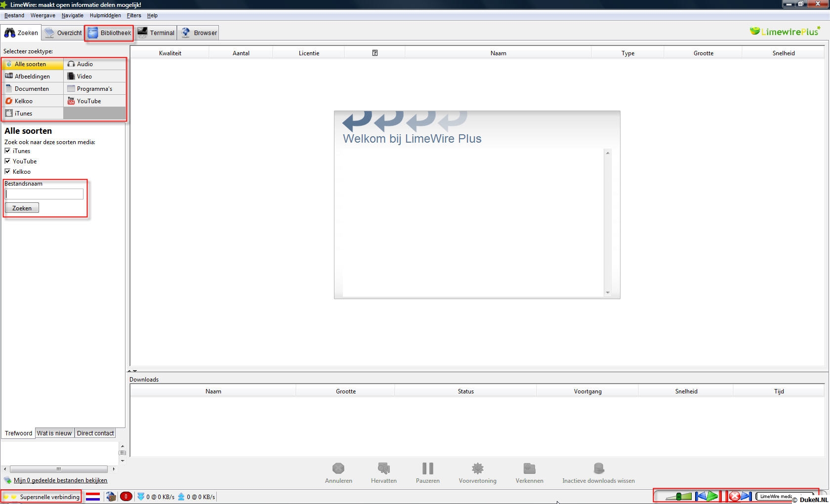Select Alle soorten search type
The width and height of the screenshot is (830, 504).
(33, 64)
